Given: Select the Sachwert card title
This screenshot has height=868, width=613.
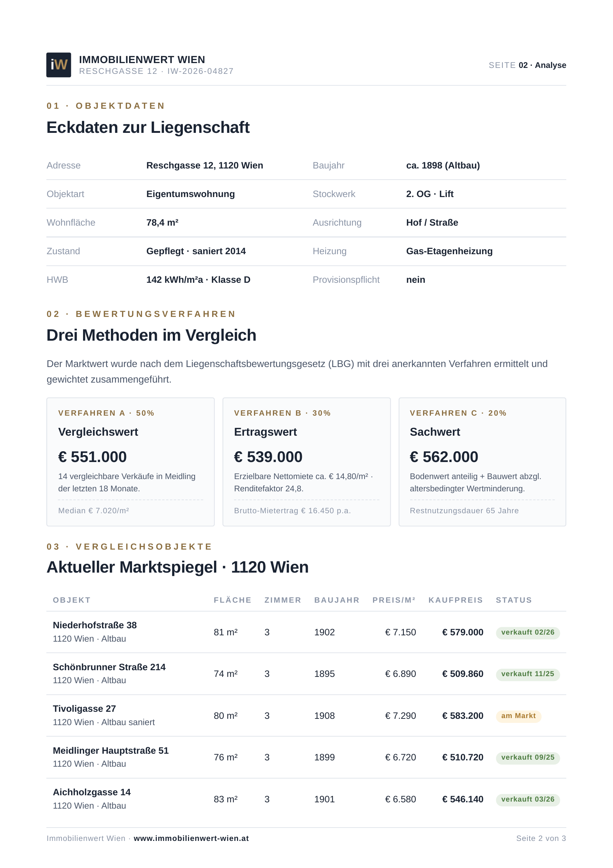Looking at the screenshot, I should 435,432.
